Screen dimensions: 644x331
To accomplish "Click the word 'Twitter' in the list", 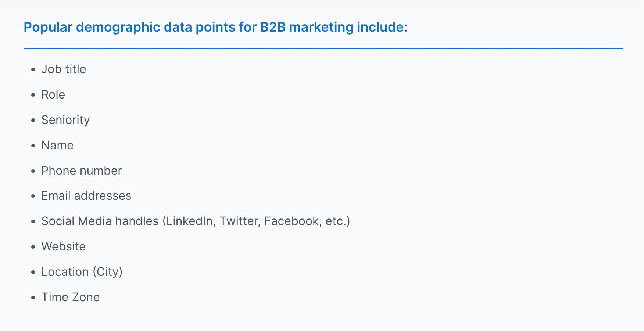I will point(239,221).
